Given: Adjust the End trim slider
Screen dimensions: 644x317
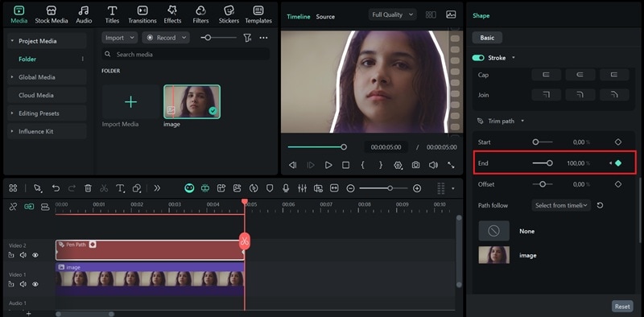Looking at the screenshot, I should (x=543, y=163).
